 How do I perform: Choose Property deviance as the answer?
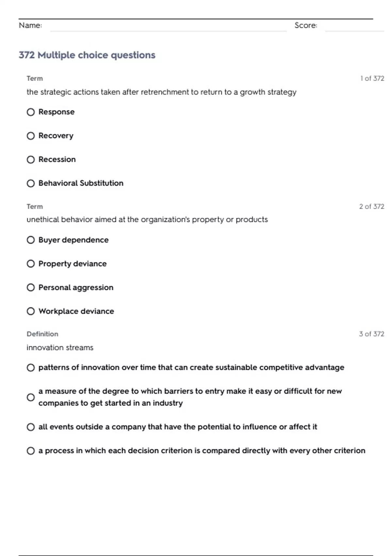click(31, 264)
